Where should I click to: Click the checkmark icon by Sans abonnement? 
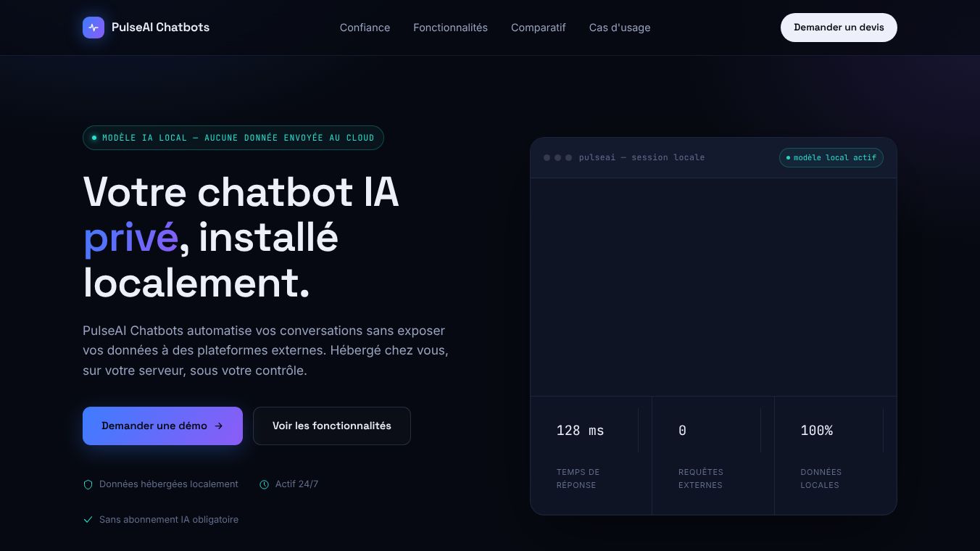click(x=88, y=520)
